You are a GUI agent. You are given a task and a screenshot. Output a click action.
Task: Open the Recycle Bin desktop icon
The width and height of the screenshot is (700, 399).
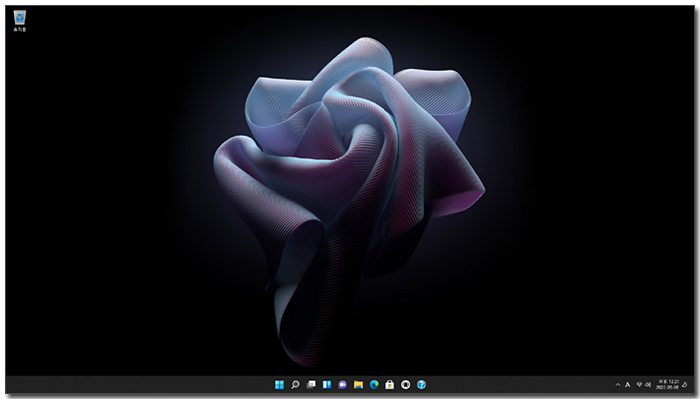[x=20, y=21]
